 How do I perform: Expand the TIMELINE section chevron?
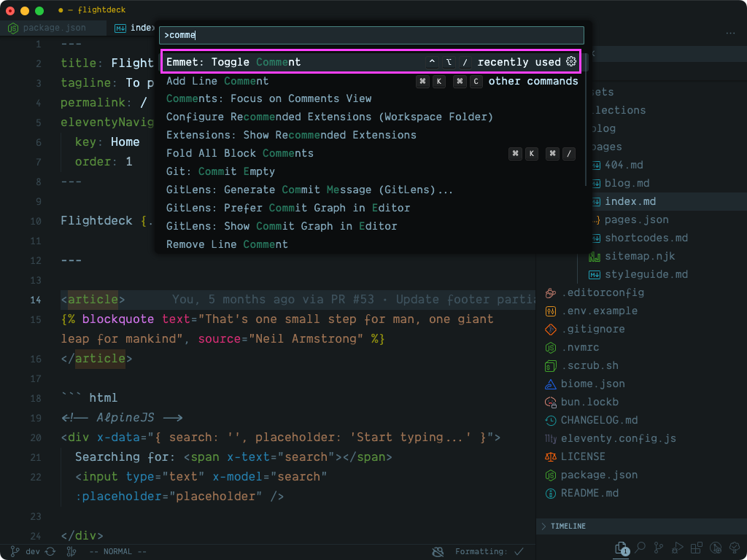[x=543, y=526]
